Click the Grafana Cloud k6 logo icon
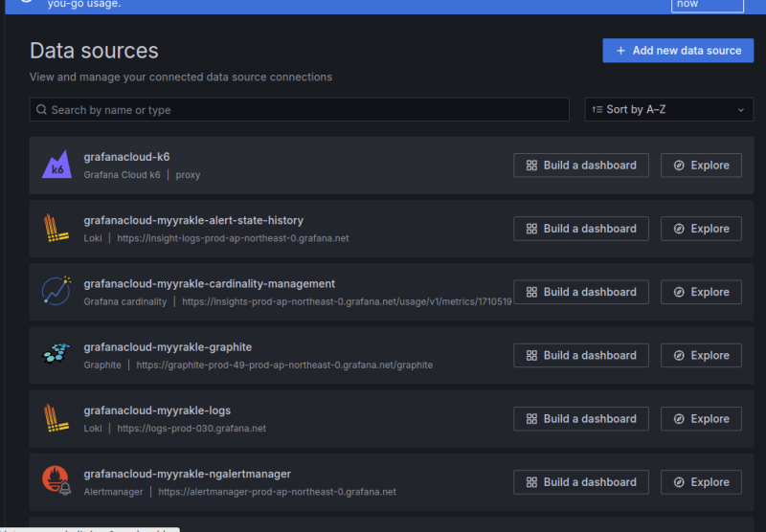The width and height of the screenshot is (766, 532). (x=56, y=166)
